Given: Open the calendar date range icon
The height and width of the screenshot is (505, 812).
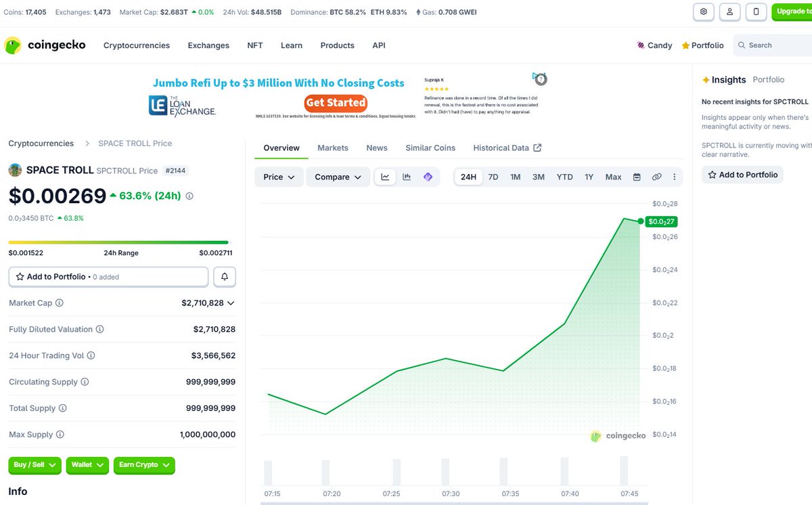Looking at the screenshot, I should [x=637, y=177].
